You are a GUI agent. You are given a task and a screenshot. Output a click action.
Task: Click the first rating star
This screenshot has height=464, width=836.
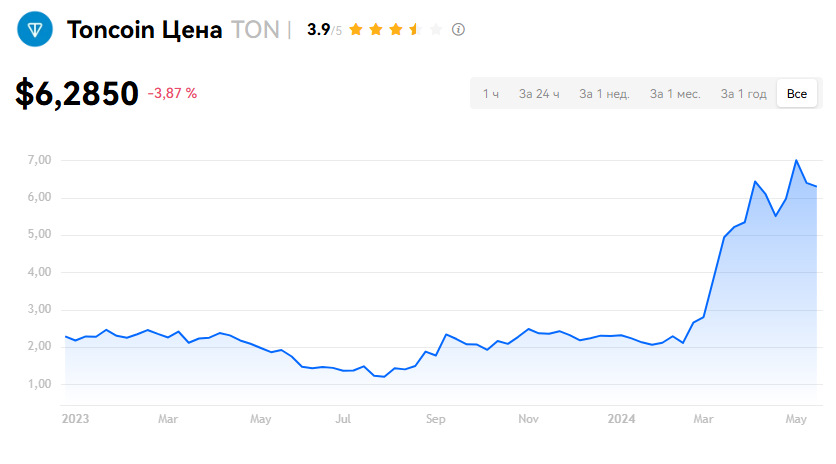pos(355,30)
